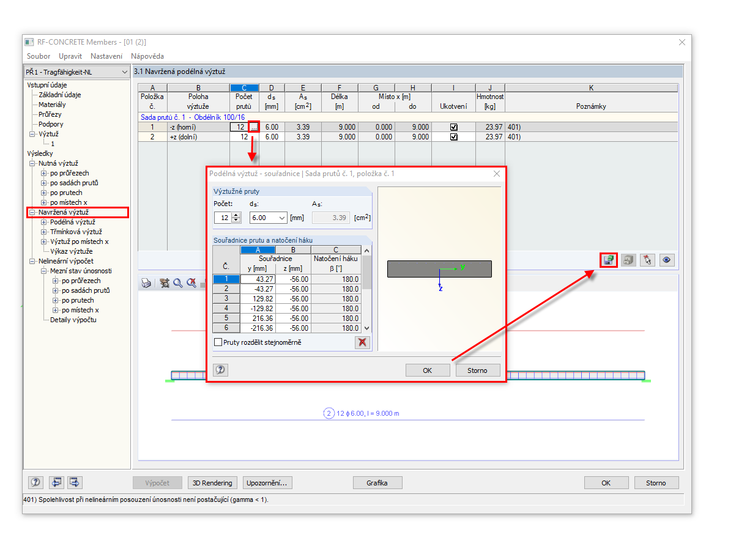Click the greyed 3D reinforcement icon
This screenshot has height=560, width=747.
click(x=628, y=260)
